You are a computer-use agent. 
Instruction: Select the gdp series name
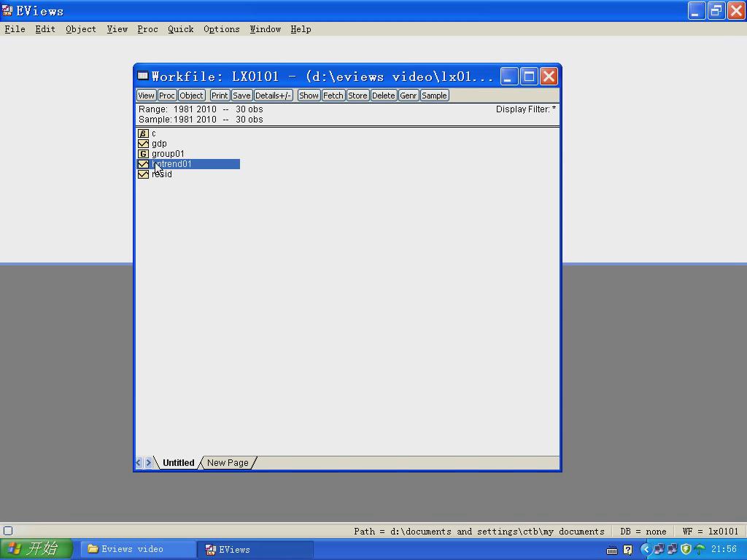pos(159,144)
